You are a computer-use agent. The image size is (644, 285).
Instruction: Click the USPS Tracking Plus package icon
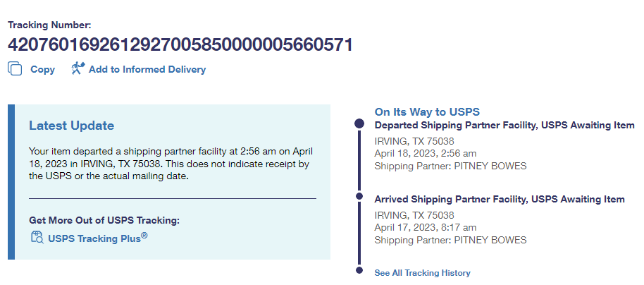click(x=37, y=237)
